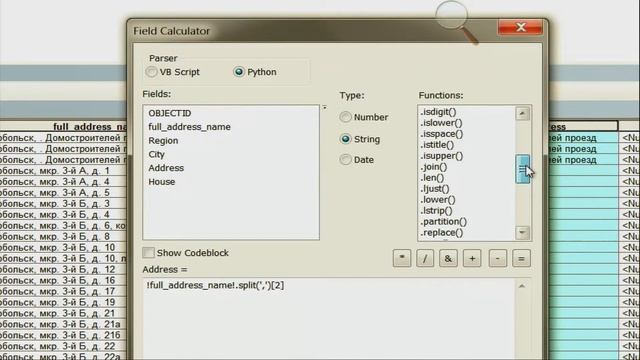Click table row 'мкр. 3-й Б, д. 16'
The height and width of the screenshot is (360, 640).
click(63, 280)
